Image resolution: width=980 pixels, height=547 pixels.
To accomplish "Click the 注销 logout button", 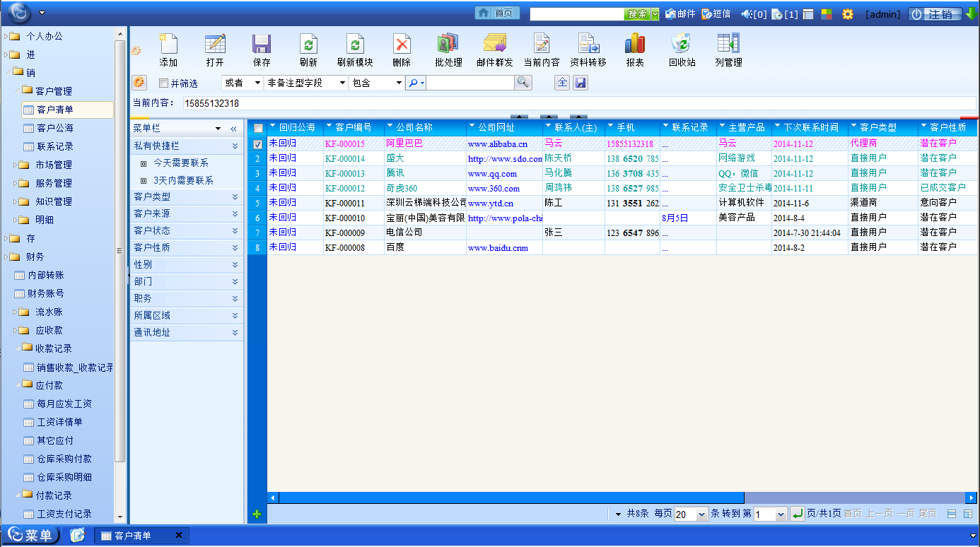I will click(935, 14).
